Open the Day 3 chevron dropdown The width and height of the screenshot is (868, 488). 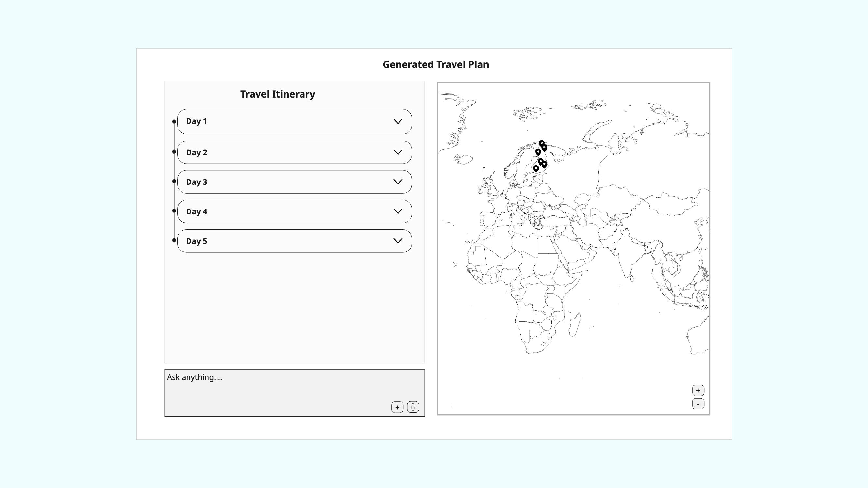click(398, 182)
